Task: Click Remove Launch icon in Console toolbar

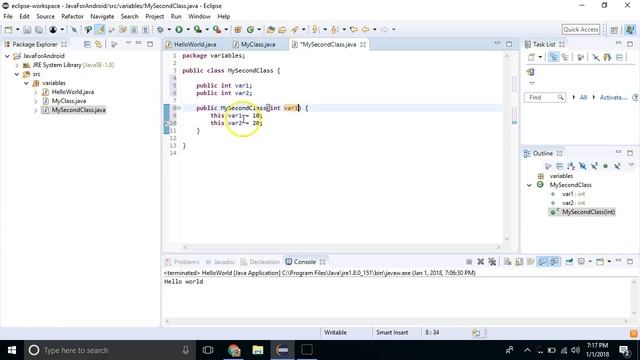Action: [480, 262]
